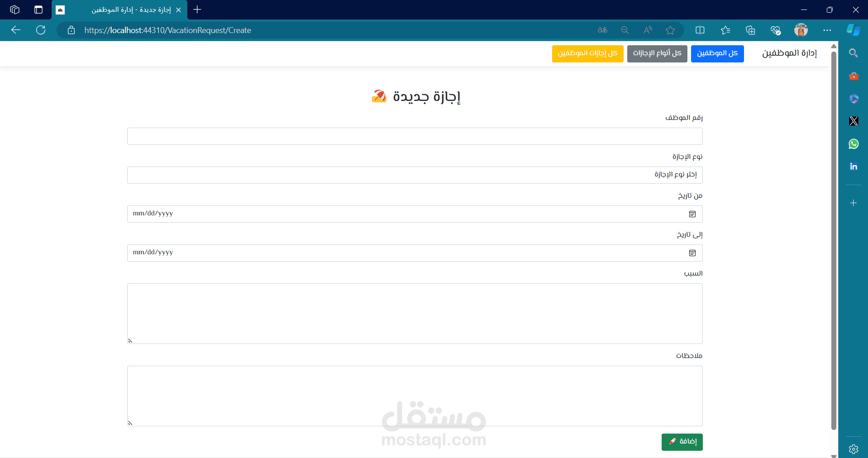Click inside the السبب text area

tap(415, 314)
